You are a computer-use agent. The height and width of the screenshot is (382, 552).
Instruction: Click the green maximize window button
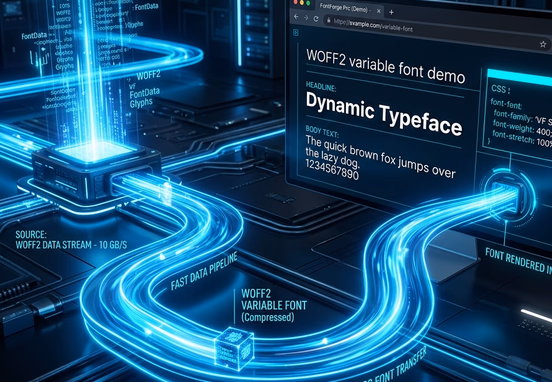point(308,3)
